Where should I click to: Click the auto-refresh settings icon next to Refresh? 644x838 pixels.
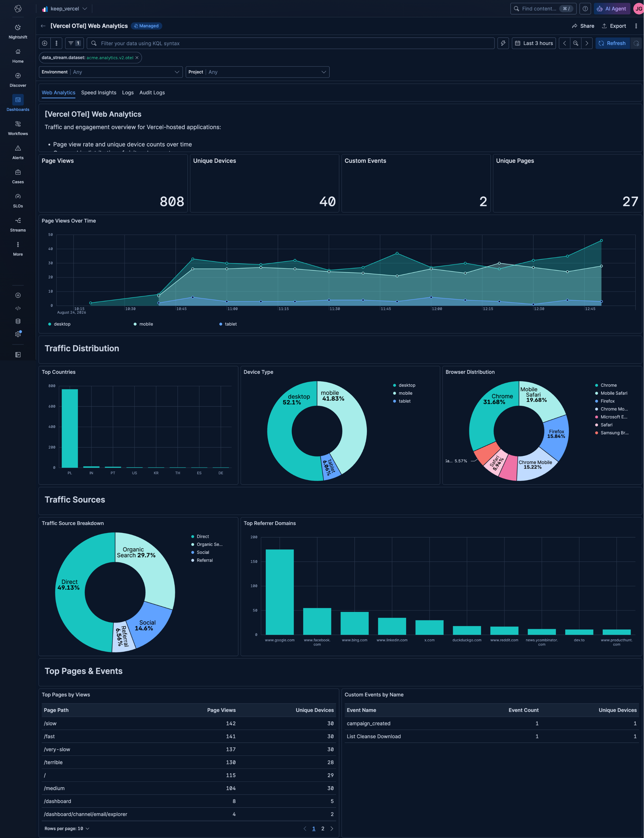[x=636, y=43]
